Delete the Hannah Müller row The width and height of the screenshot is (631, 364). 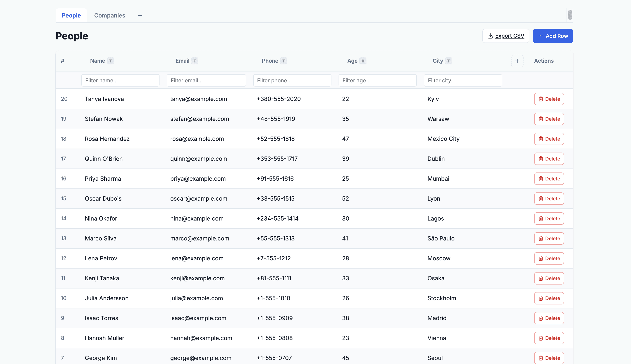(549, 338)
